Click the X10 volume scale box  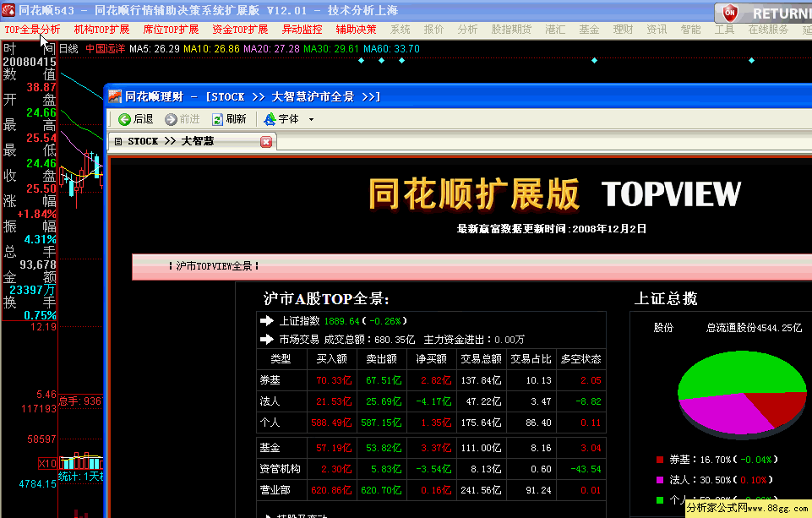coord(47,464)
